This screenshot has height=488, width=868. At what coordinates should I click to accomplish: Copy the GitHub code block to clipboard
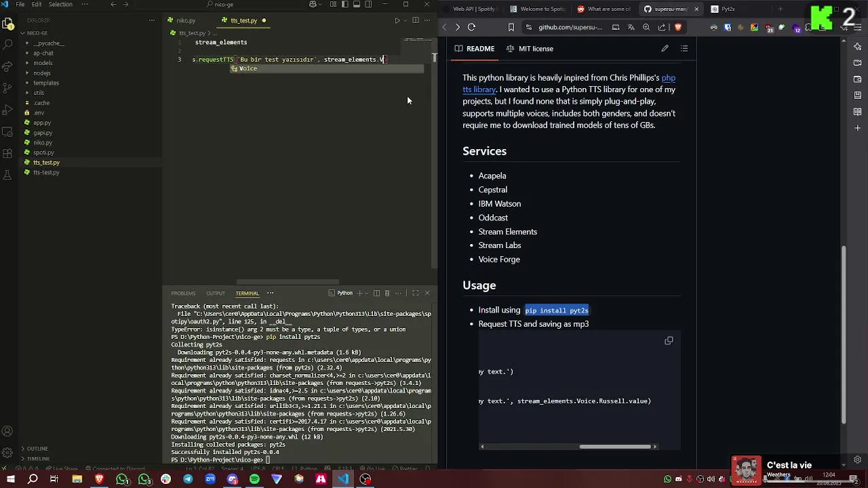[x=669, y=340]
